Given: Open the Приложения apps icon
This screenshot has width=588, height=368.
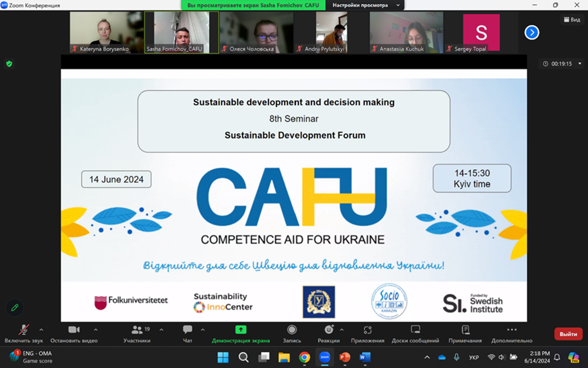Looking at the screenshot, I should 367,330.
